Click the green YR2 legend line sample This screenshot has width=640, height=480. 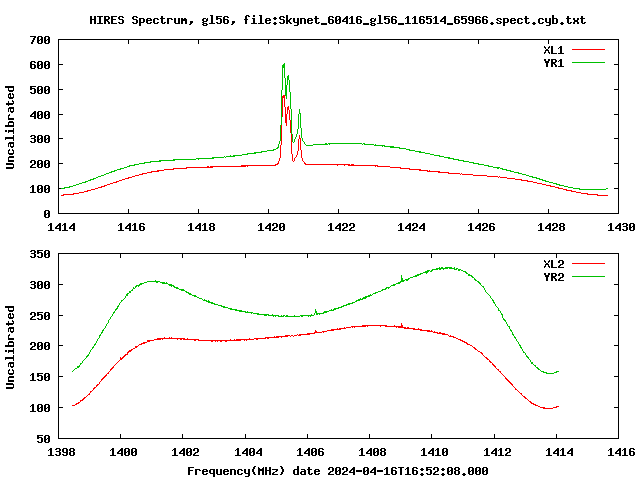588,277
